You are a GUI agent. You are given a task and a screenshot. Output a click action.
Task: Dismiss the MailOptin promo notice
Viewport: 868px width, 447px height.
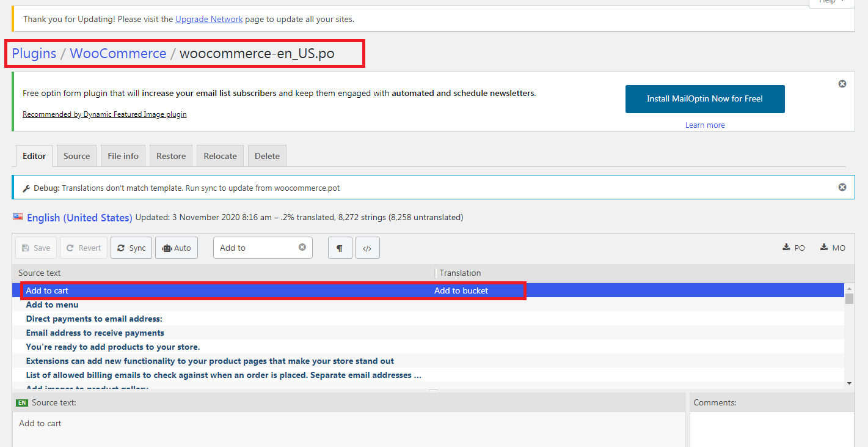pos(842,84)
